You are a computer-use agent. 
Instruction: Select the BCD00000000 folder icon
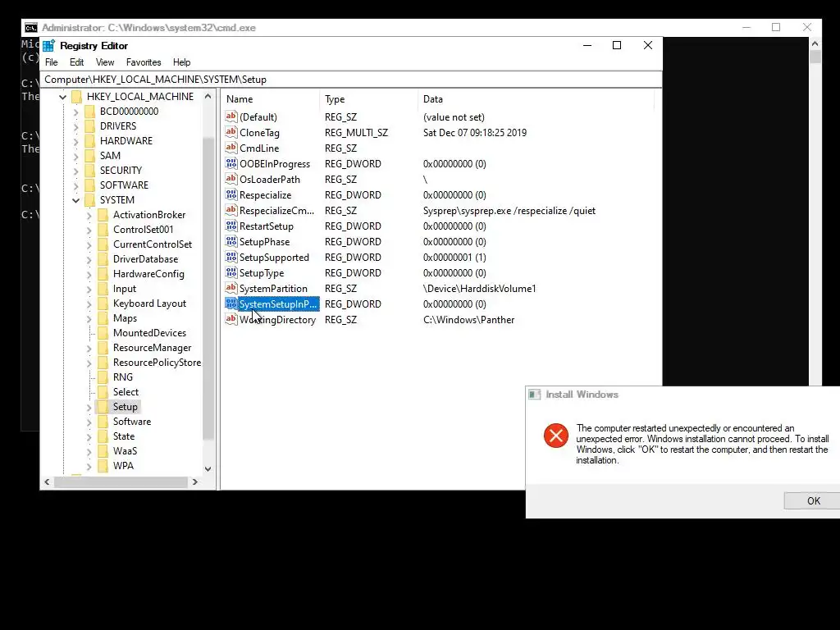coord(90,112)
